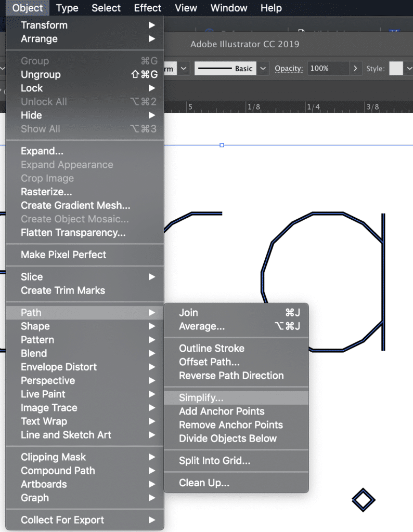
Task: Choose Make Pixel Perfect
Action: tap(85, 255)
